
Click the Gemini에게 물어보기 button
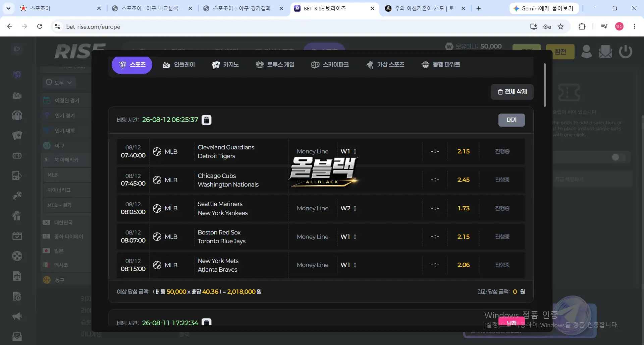click(544, 8)
